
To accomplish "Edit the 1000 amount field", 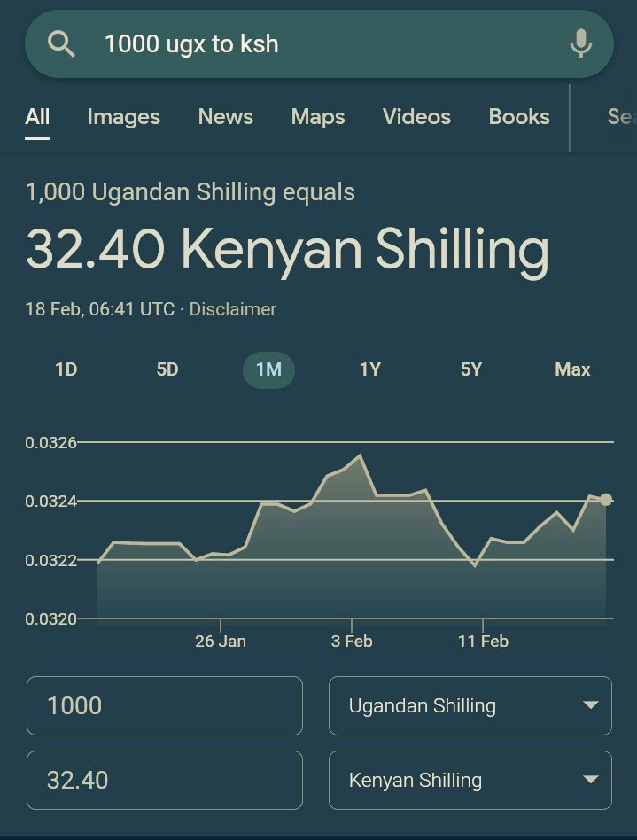I will point(165,705).
